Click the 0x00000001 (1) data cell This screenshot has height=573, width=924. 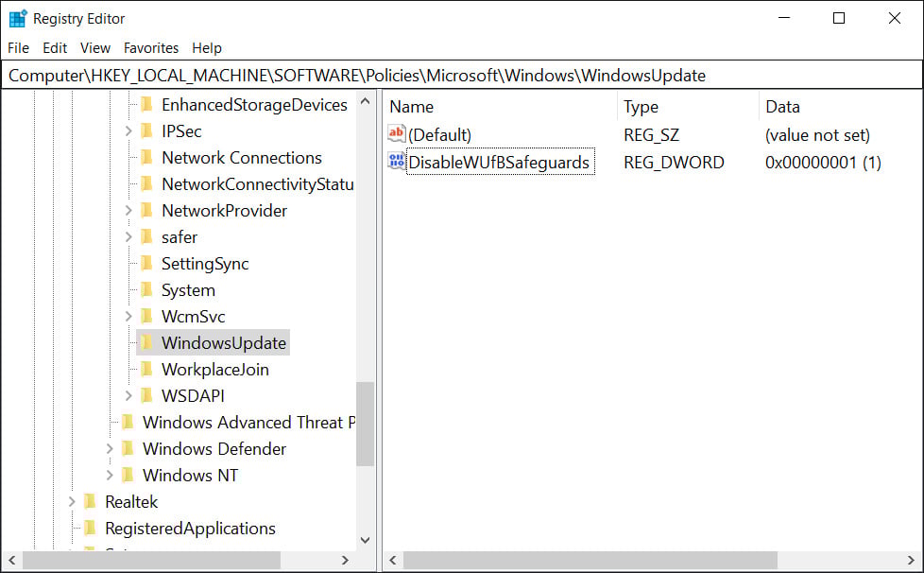coord(823,162)
